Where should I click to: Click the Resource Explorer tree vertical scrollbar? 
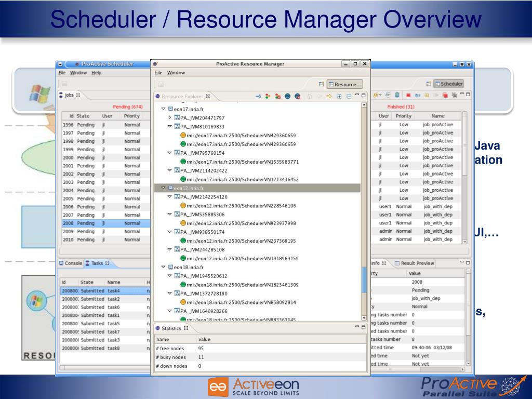pyautogui.click(x=364, y=211)
